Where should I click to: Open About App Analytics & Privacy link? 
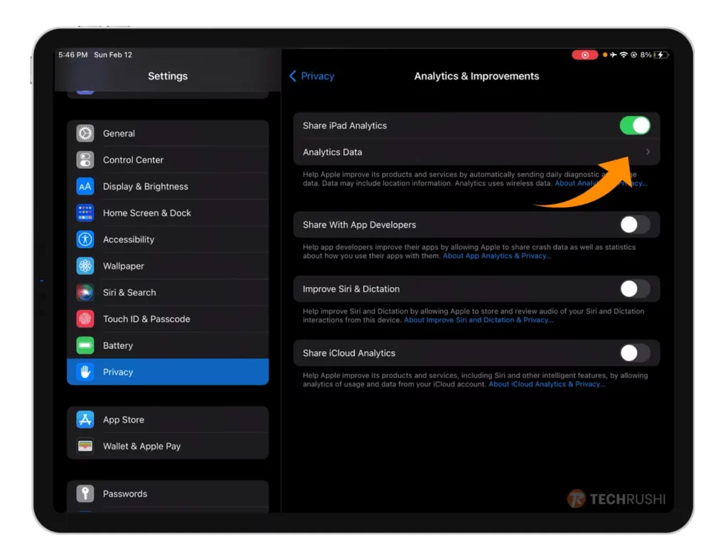tap(497, 256)
